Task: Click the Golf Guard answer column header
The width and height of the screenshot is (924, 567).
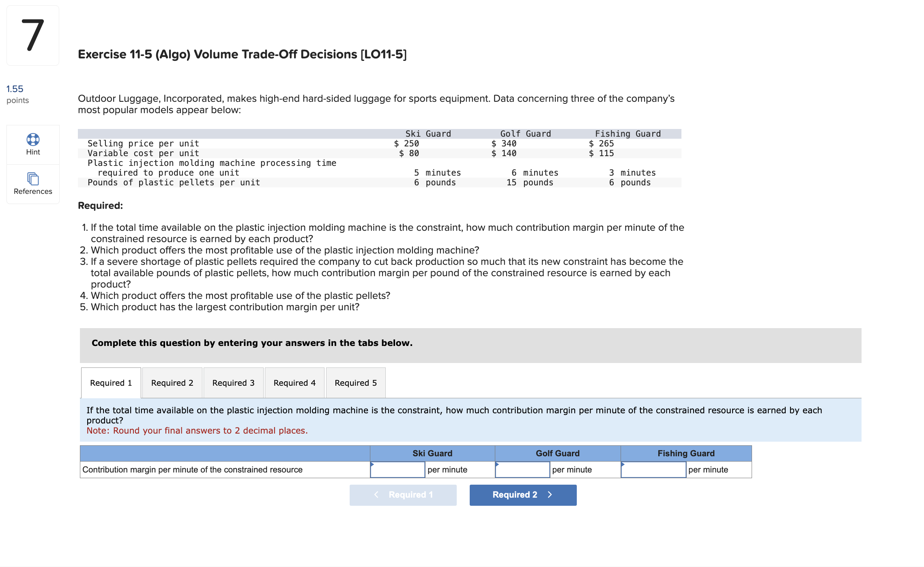Action: [x=558, y=453]
